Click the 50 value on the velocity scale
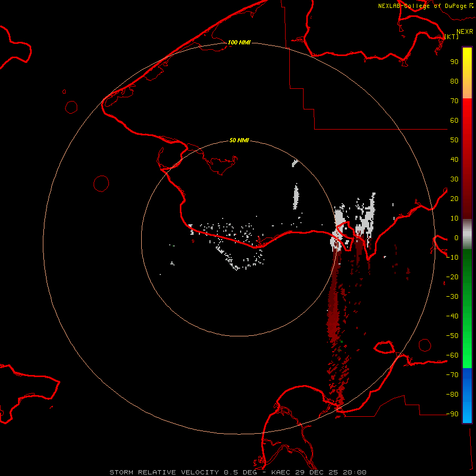476x476 pixels. [x=454, y=140]
